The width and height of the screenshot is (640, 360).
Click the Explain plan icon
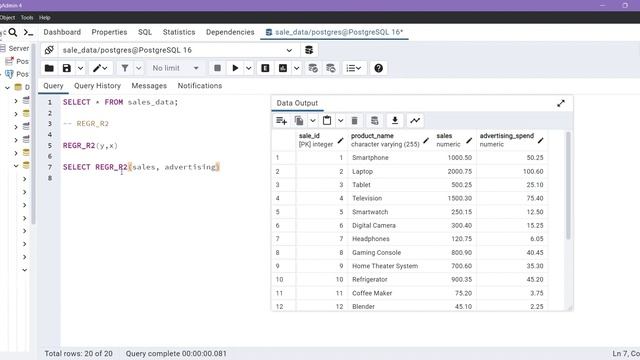click(265, 68)
